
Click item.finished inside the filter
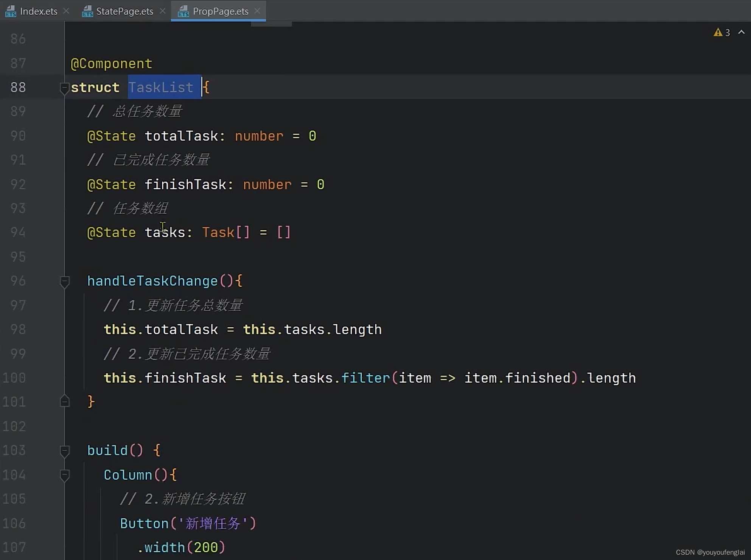tap(517, 378)
